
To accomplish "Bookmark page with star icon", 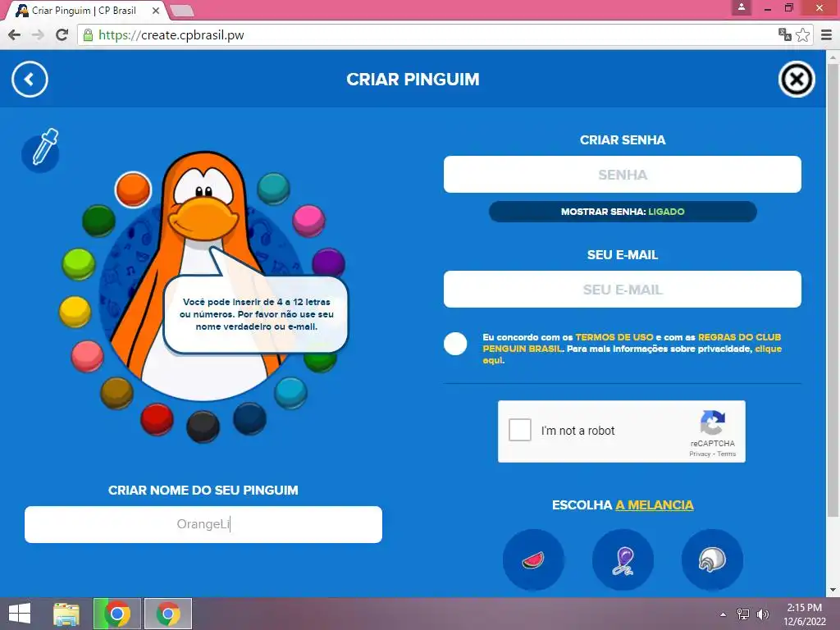I will click(802, 34).
